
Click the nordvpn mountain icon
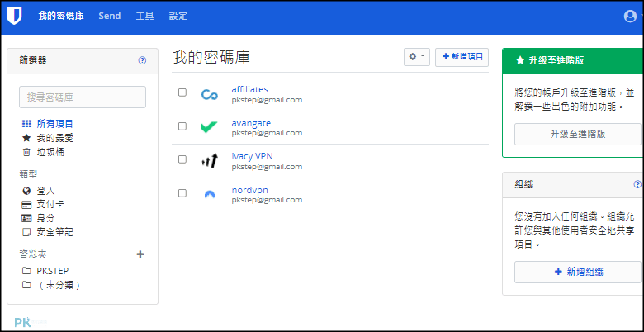(210, 194)
